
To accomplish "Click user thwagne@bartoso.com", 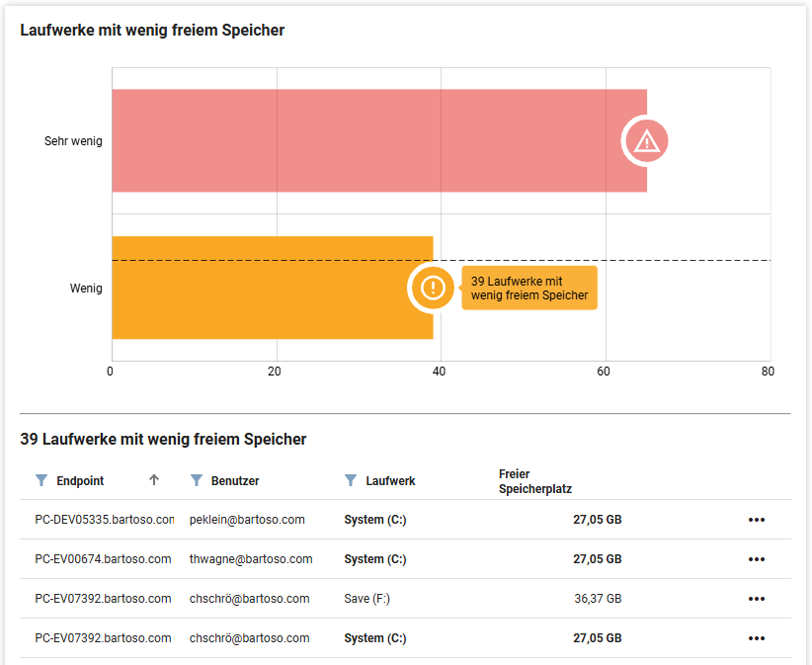I will coord(251,559).
